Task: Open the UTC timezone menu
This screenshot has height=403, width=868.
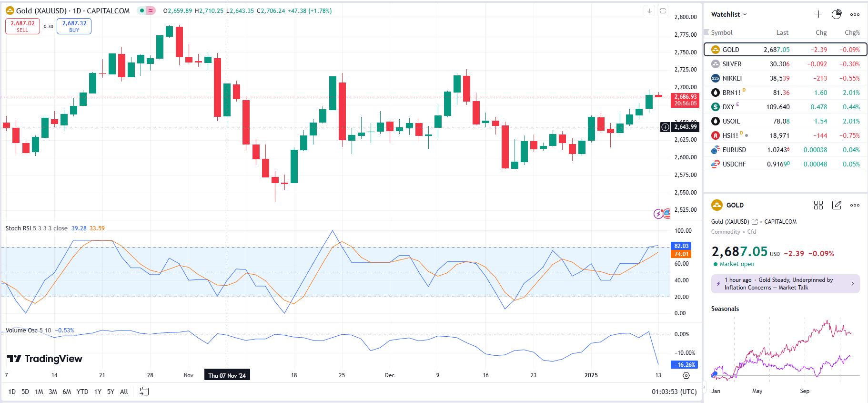Action: click(674, 392)
